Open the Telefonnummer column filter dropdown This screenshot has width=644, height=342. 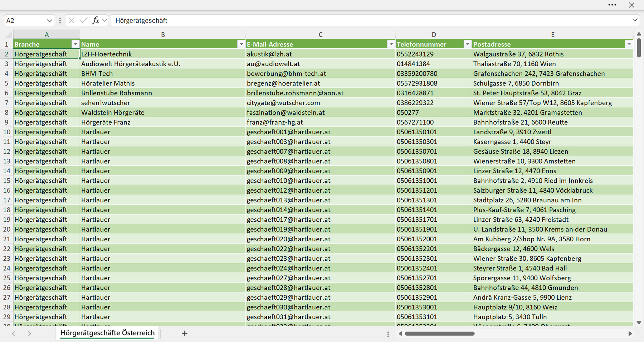click(467, 44)
